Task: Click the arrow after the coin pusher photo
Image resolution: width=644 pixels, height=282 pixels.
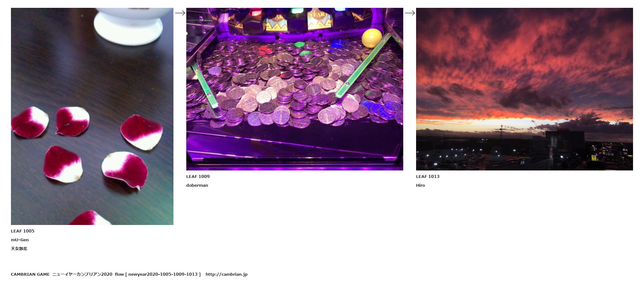Action: click(410, 13)
